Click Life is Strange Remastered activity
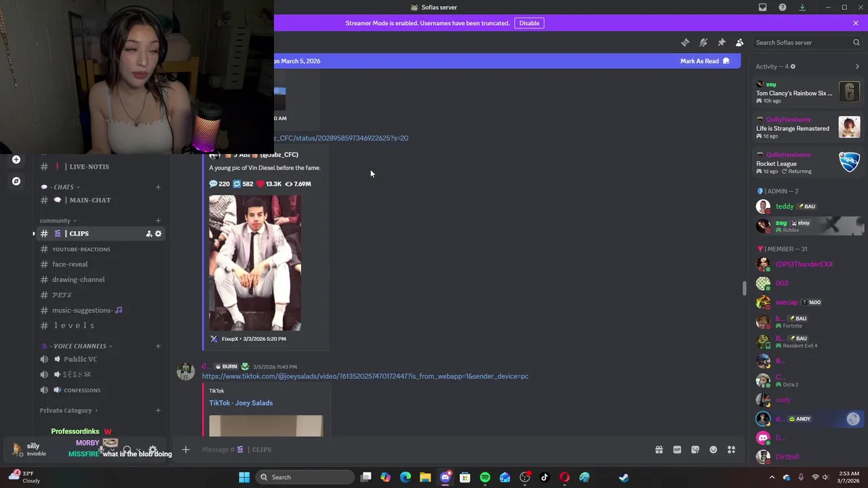Screen dimensions: 868x488 [808, 127]
